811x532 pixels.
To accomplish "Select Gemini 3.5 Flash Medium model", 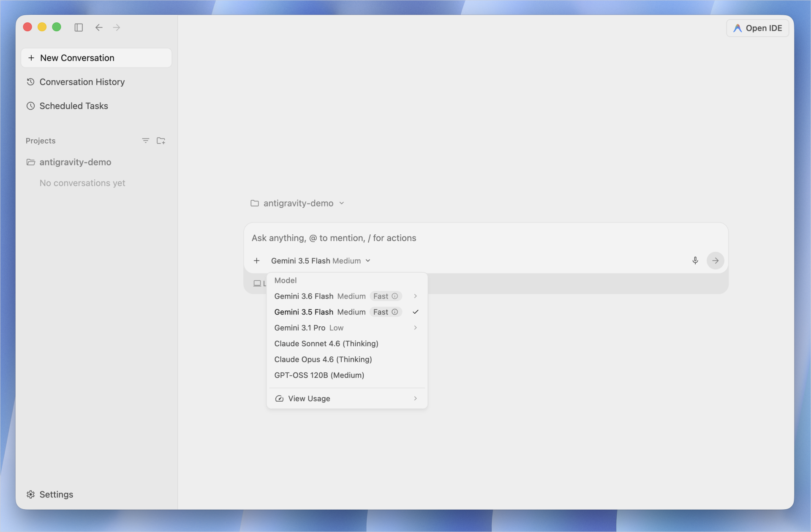I will click(x=347, y=312).
